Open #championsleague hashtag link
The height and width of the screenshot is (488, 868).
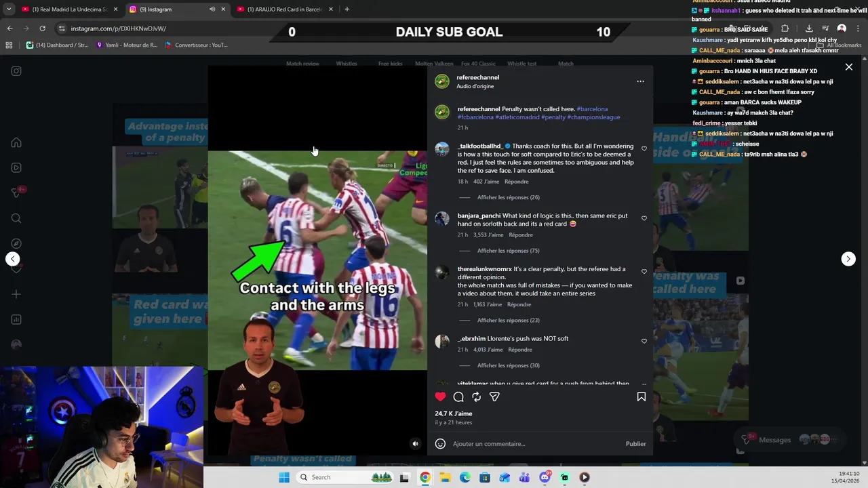(x=593, y=117)
